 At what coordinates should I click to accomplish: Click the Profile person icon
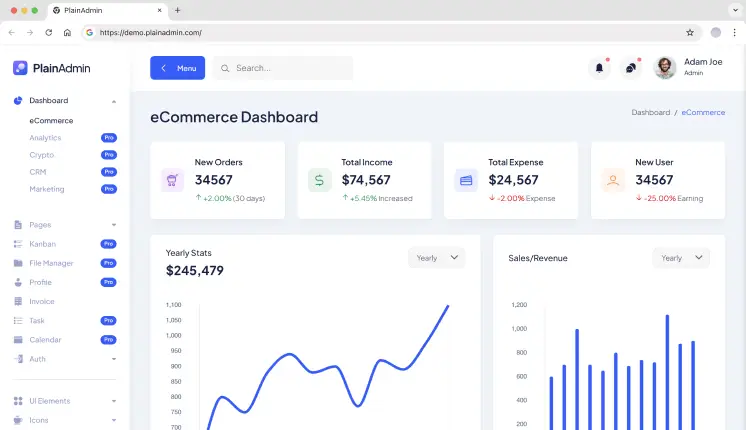tap(18, 282)
